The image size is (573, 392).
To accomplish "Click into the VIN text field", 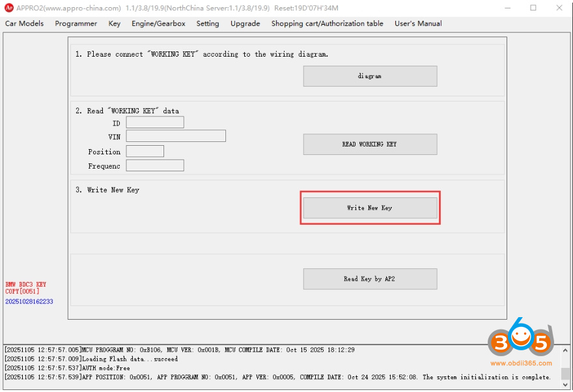I will (x=176, y=136).
